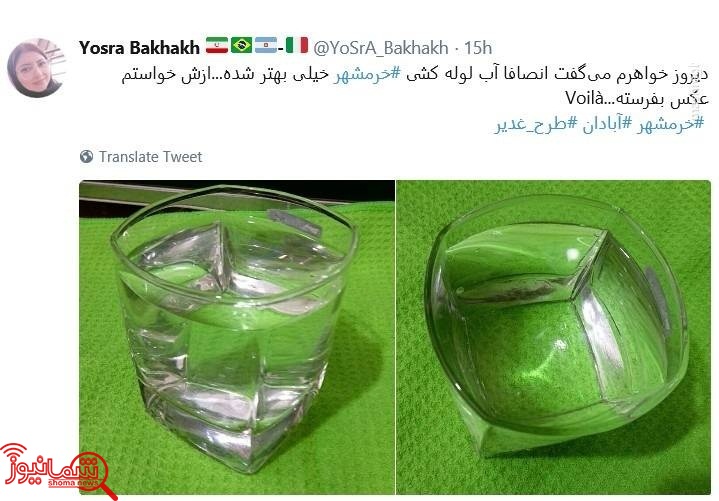This screenshot has height=501, width=719.
Task: Open the right photo of glass from above
Action: click(553, 337)
